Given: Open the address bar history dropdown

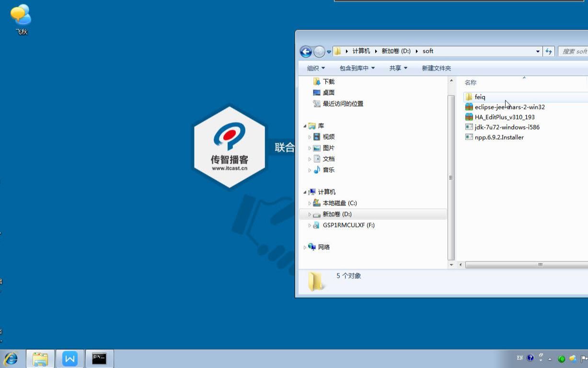Looking at the screenshot, I should point(537,51).
